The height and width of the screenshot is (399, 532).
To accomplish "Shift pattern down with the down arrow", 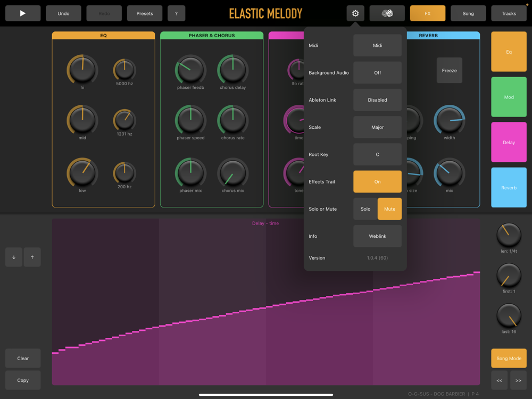I will tap(14, 257).
